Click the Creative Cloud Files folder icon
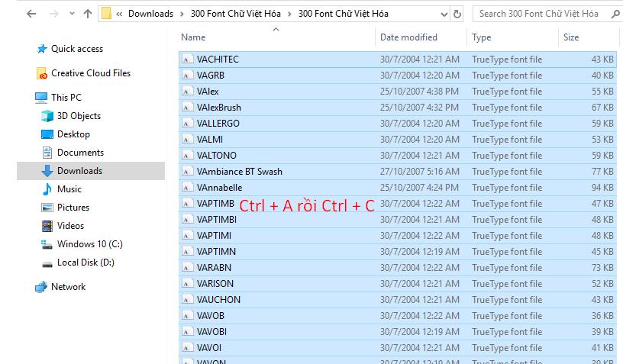 (42, 73)
